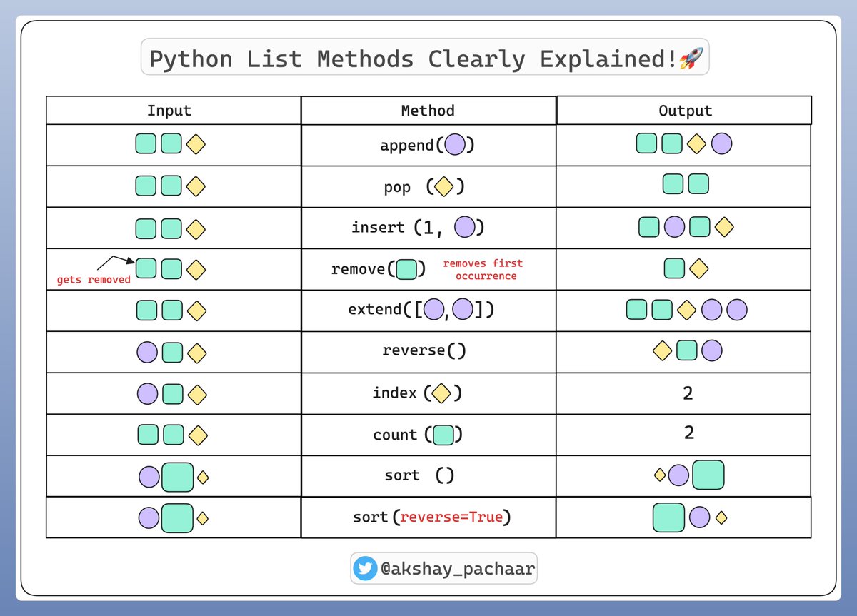Click the Twitter bird icon
The width and height of the screenshot is (857, 616).
tap(365, 569)
